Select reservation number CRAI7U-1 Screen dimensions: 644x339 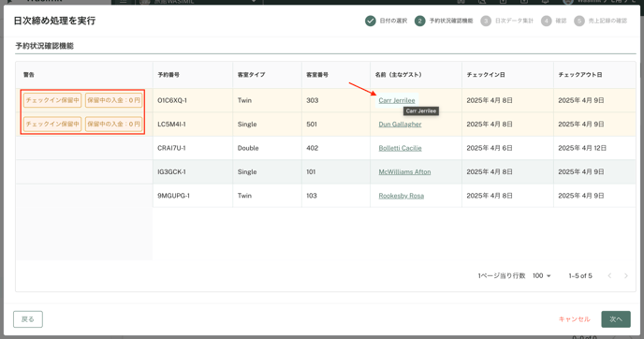click(x=171, y=148)
